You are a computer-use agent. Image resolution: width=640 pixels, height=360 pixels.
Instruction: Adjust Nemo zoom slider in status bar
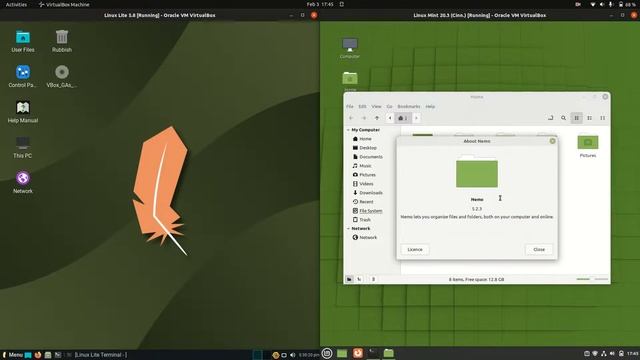click(592, 279)
